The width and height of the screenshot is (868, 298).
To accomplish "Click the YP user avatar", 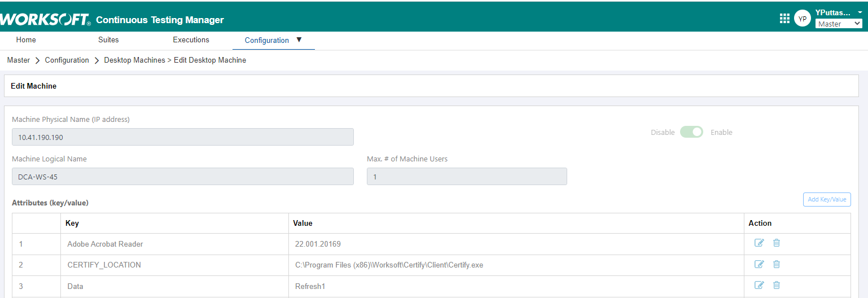I will click(x=802, y=19).
